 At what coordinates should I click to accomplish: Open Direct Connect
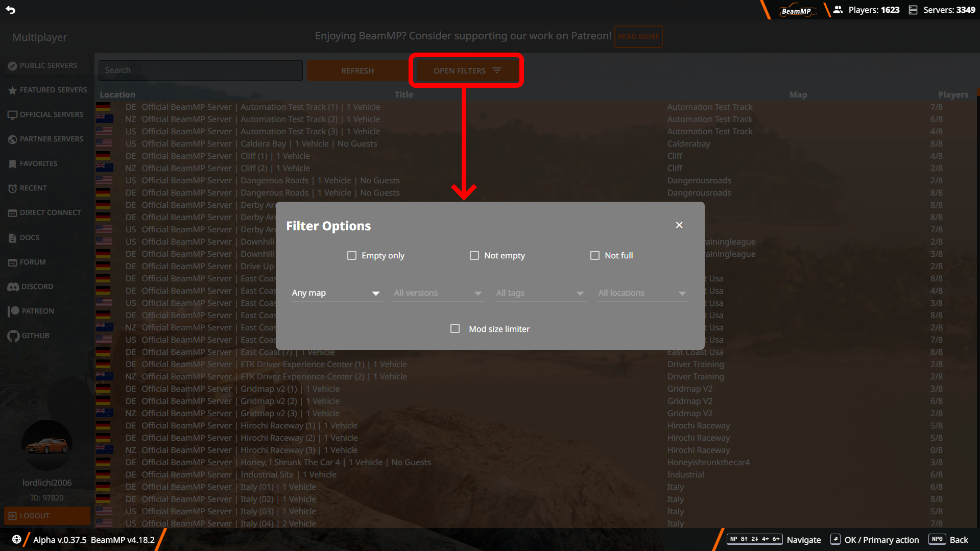point(47,213)
